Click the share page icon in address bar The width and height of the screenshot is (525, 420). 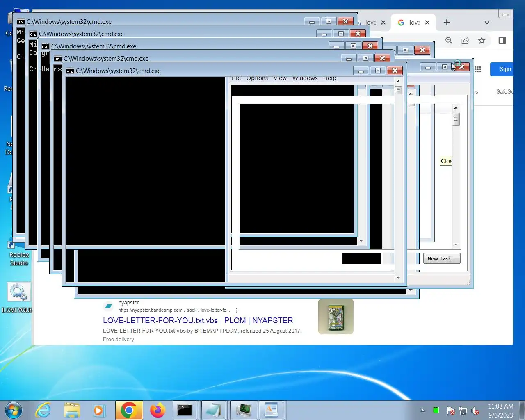(465, 40)
